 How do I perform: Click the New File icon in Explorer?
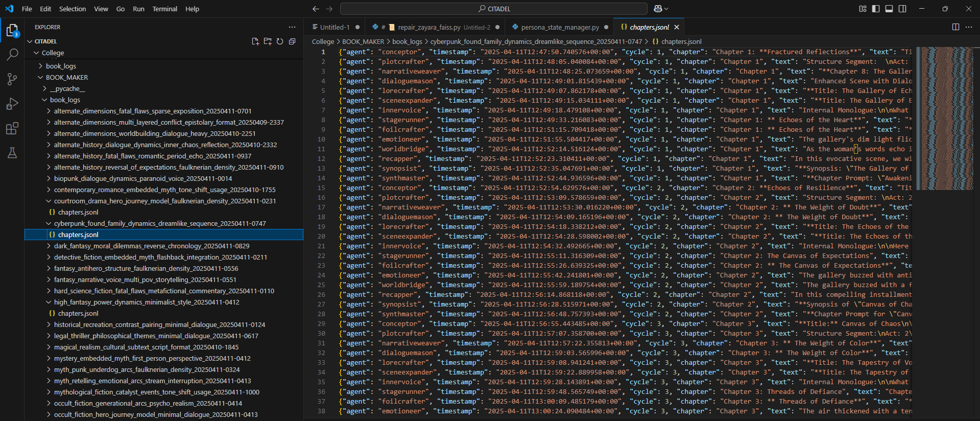click(x=255, y=41)
